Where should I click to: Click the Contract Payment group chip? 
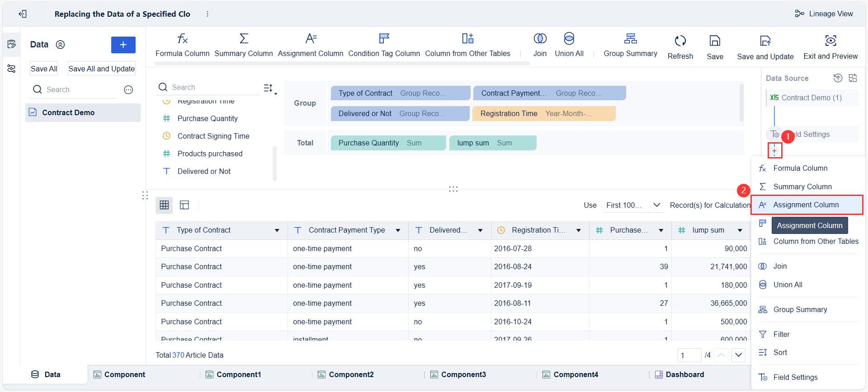tap(549, 93)
